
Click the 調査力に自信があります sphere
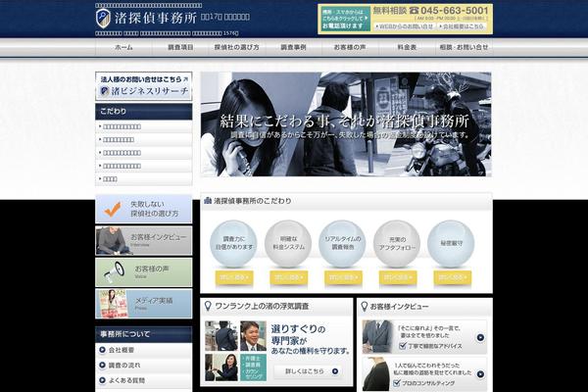(233, 243)
